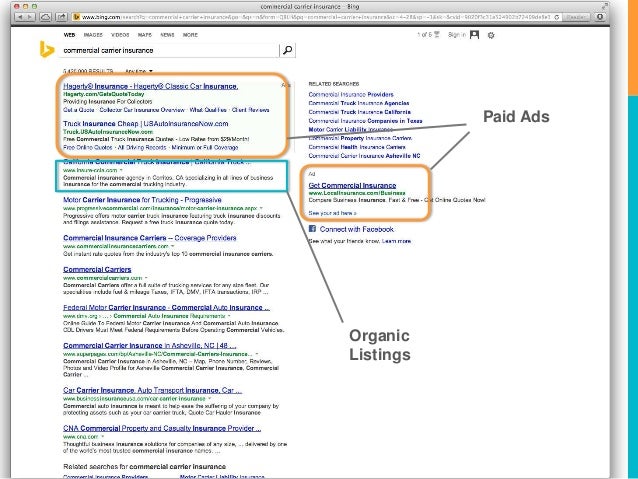Open iCloud Tabs cloud icon
Image resolution: width=638 pixels, height=479 pixels.
pyautogui.click(x=46, y=17)
